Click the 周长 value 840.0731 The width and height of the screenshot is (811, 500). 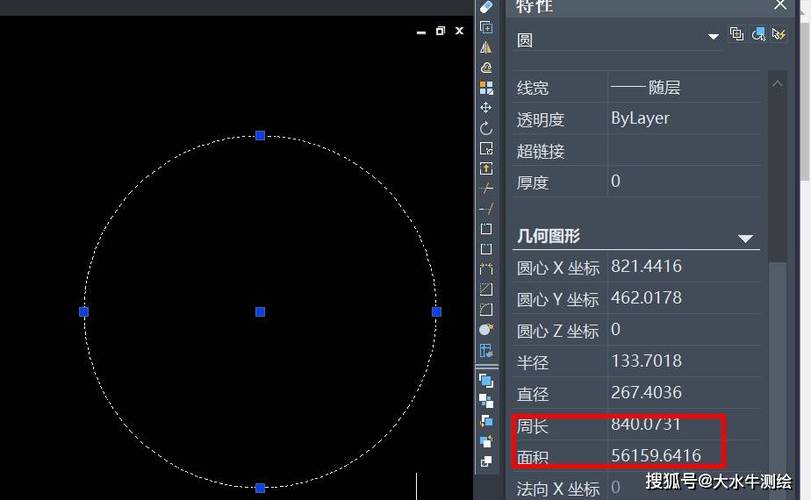click(x=645, y=424)
